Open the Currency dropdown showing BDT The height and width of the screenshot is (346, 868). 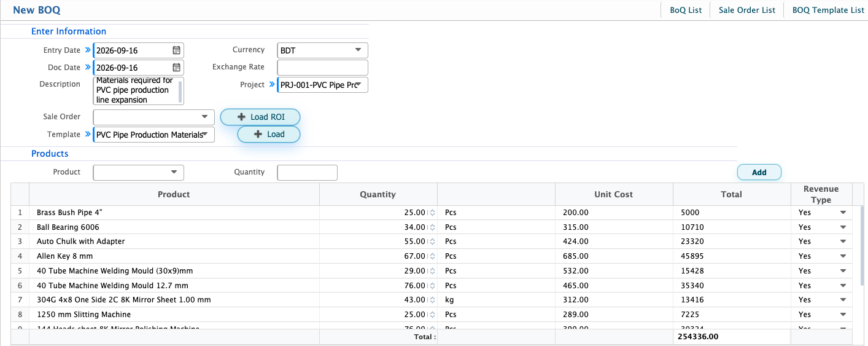pyautogui.click(x=322, y=50)
